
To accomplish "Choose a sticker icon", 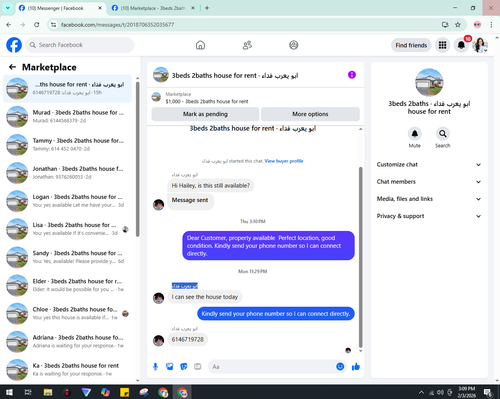I will (x=184, y=367).
